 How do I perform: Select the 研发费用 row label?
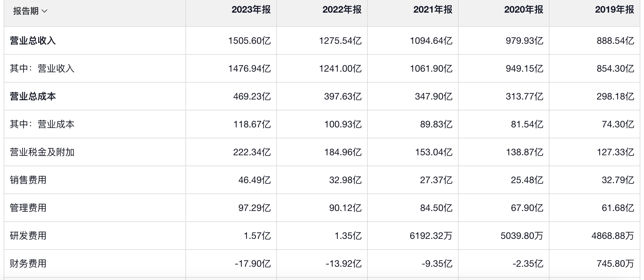(x=28, y=236)
